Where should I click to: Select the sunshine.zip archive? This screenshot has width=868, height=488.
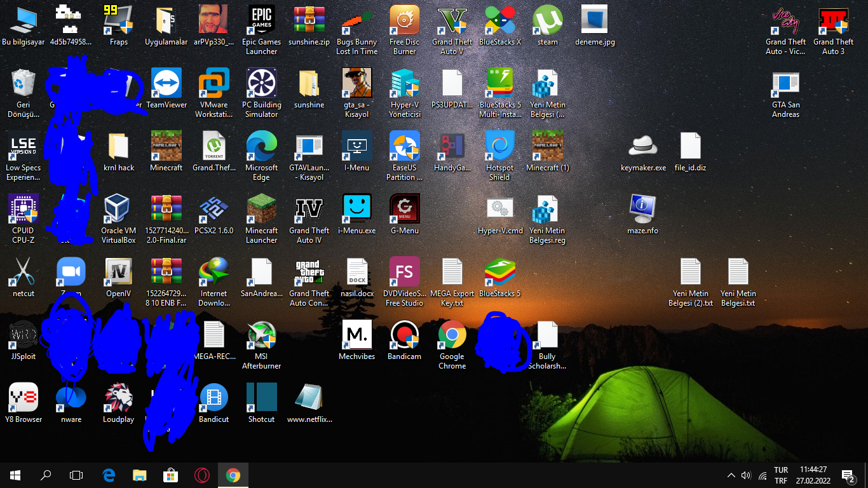(309, 27)
